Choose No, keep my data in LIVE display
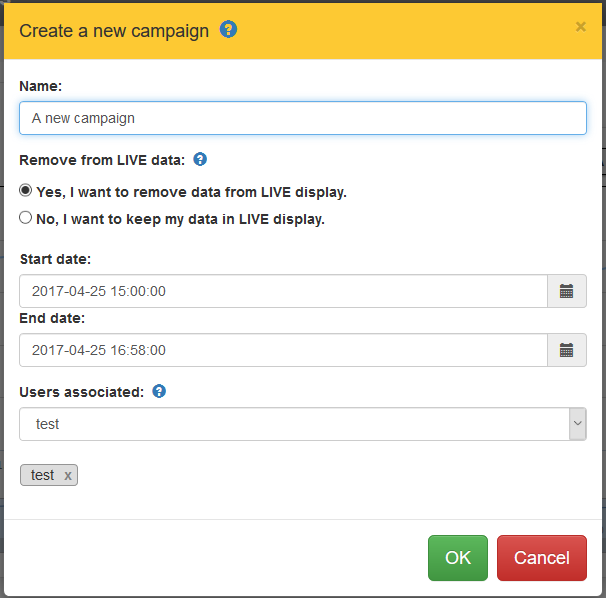Viewport: 606px width, 598px height. coord(26,218)
